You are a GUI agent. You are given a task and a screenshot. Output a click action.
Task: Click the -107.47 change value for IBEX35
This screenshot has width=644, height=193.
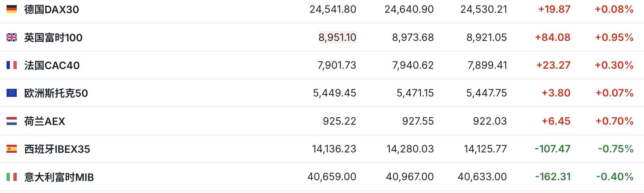click(552, 149)
